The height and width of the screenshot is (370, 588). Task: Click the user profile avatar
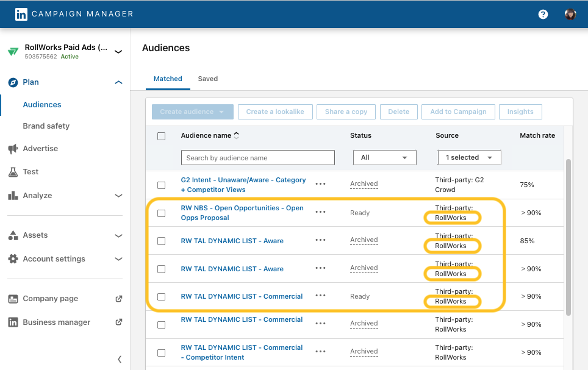pyautogui.click(x=570, y=14)
